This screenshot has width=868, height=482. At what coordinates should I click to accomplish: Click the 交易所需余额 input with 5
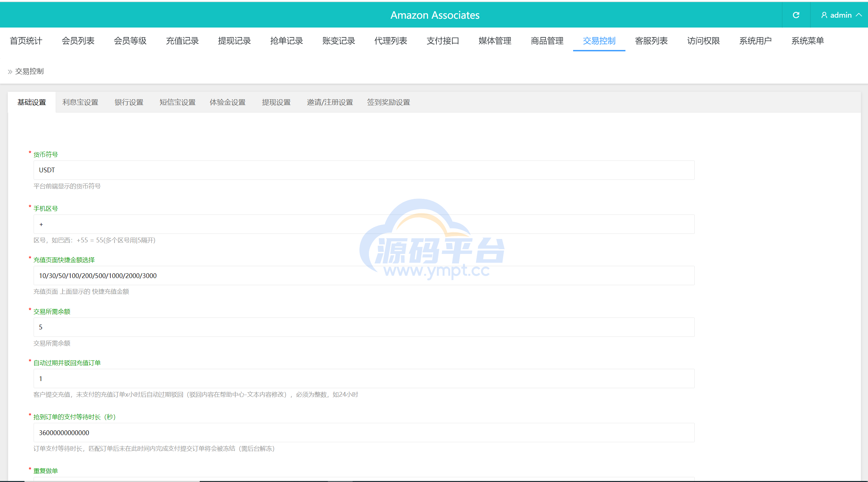pyautogui.click(x=364, y=327)
